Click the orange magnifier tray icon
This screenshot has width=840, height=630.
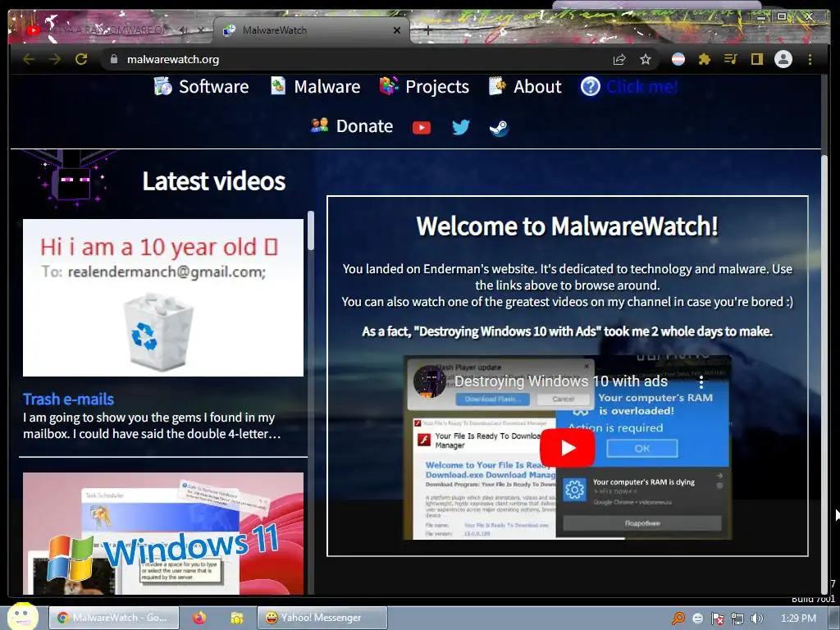tap(678, 619)
